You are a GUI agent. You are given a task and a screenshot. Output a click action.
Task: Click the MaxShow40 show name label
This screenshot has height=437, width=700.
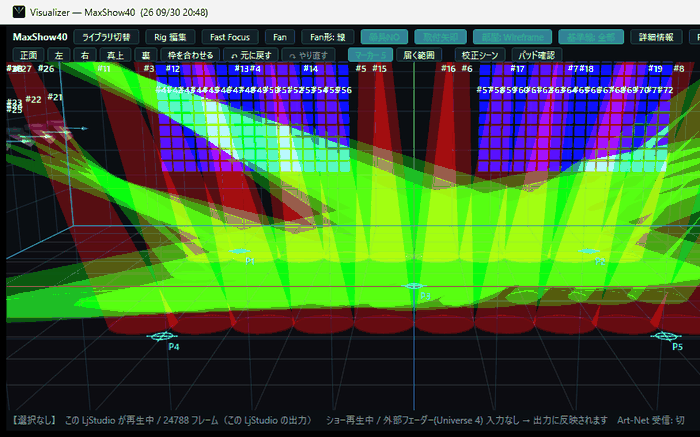[40, 37]
